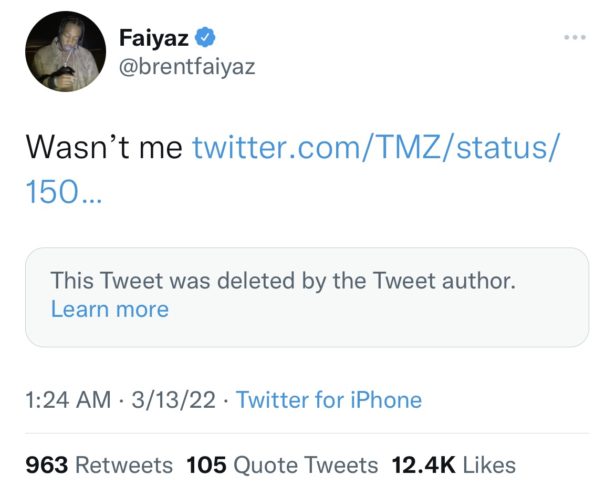Click Learn more about deleted Tweet
Screen dimensions: 595x485
[x=110, y=309]
